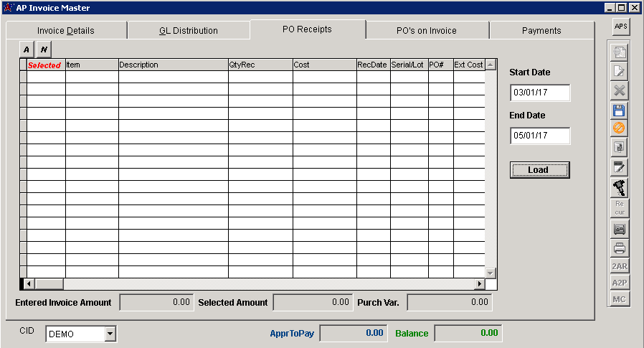The width and height of the screenshot is (644, 348).
Task: Switch to the Invoice Details tab
Action: 66,31
